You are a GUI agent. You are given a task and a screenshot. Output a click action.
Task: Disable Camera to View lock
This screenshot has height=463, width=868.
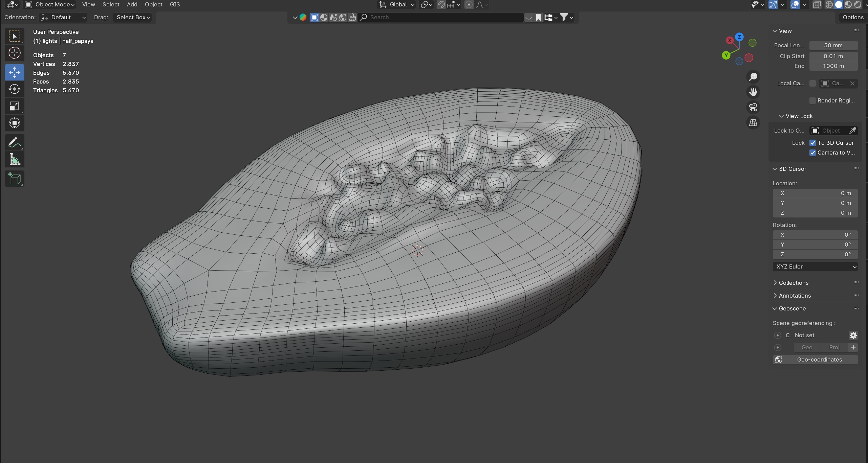click(813, 153)
